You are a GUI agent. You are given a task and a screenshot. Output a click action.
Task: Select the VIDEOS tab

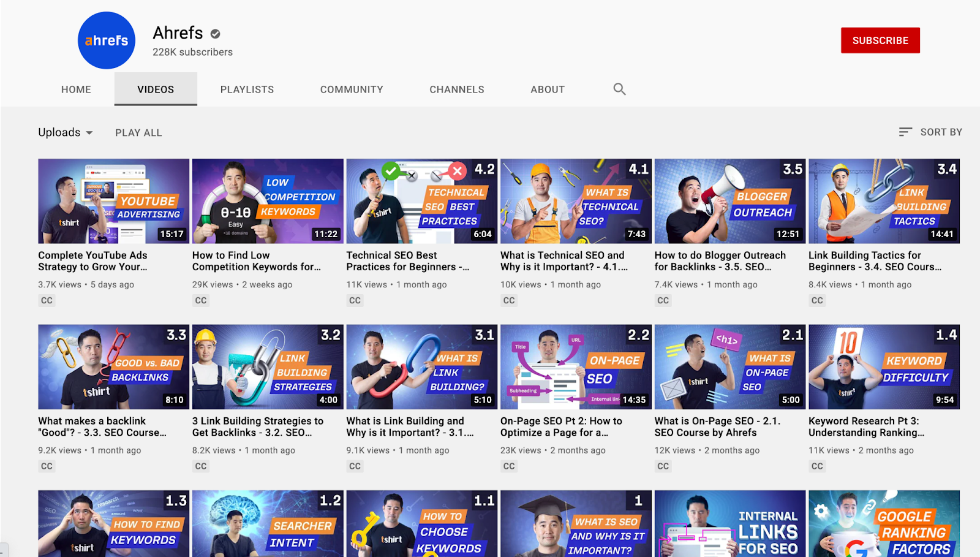(x=156, y=89)
